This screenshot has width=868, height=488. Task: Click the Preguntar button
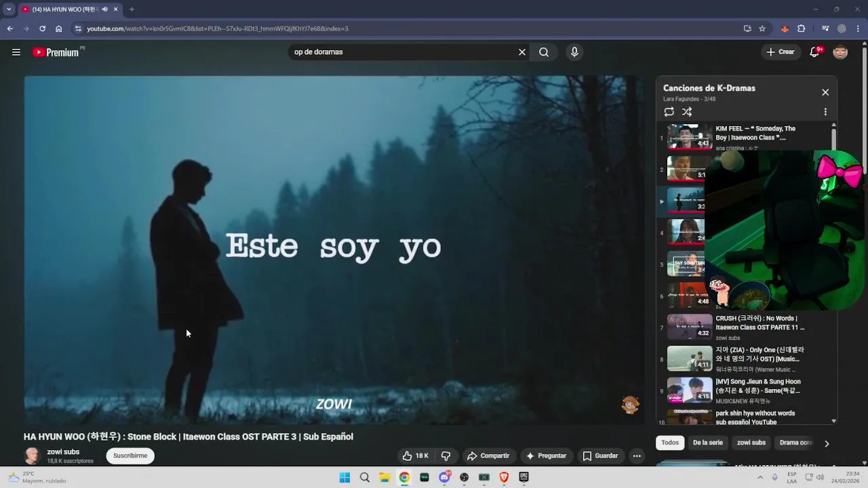click(546, 456)
